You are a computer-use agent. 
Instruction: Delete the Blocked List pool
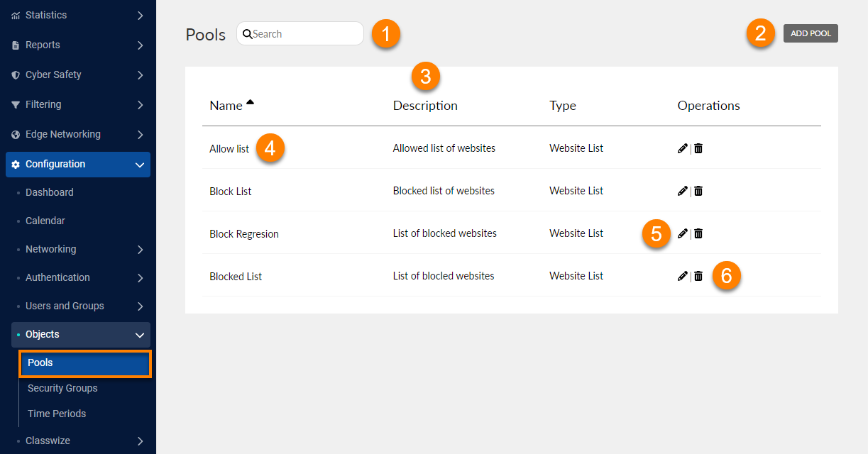(698, 276)
